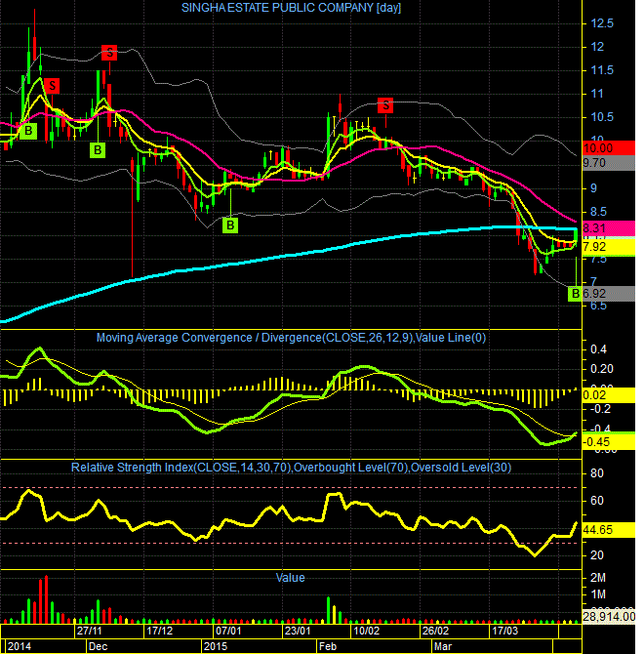Screen dimensions: 644x654
Task: Click the 2015 year label
Action: click(x=216, y=646)
